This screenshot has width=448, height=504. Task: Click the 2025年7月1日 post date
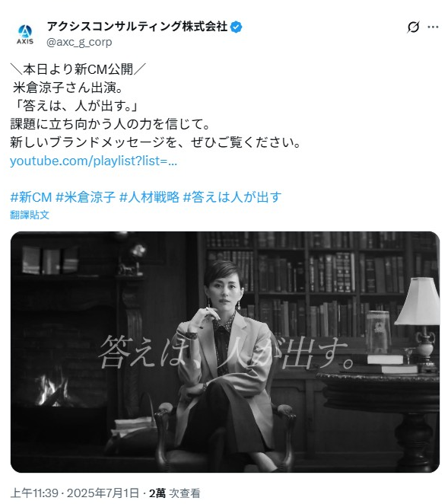pos(103,493)
